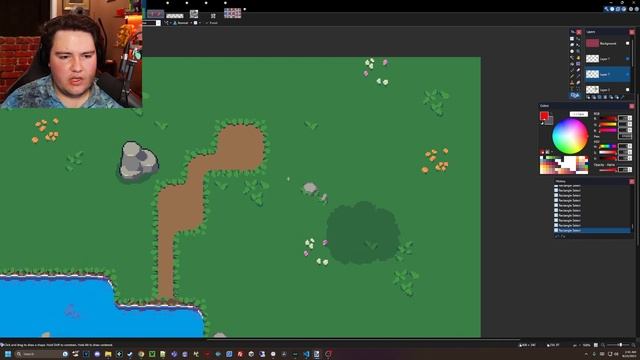This screenshot has width=640, height=360.
Task: Switch to the gray-white image thumbnail tab
Action: click(194, 13)
